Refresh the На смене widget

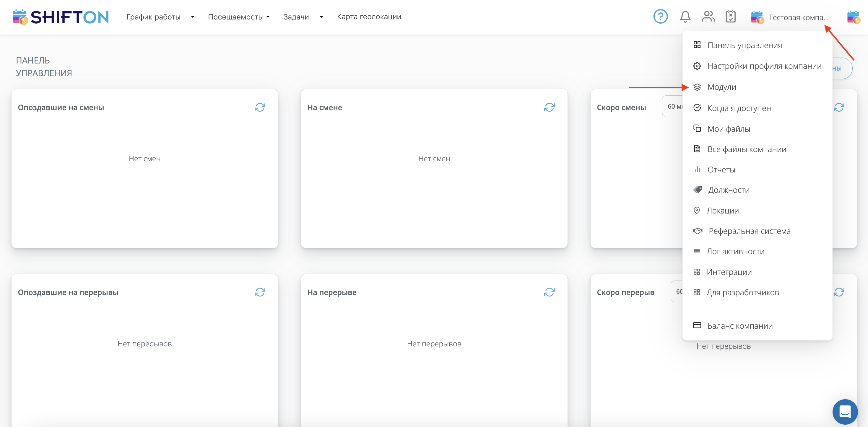[549, 107]
